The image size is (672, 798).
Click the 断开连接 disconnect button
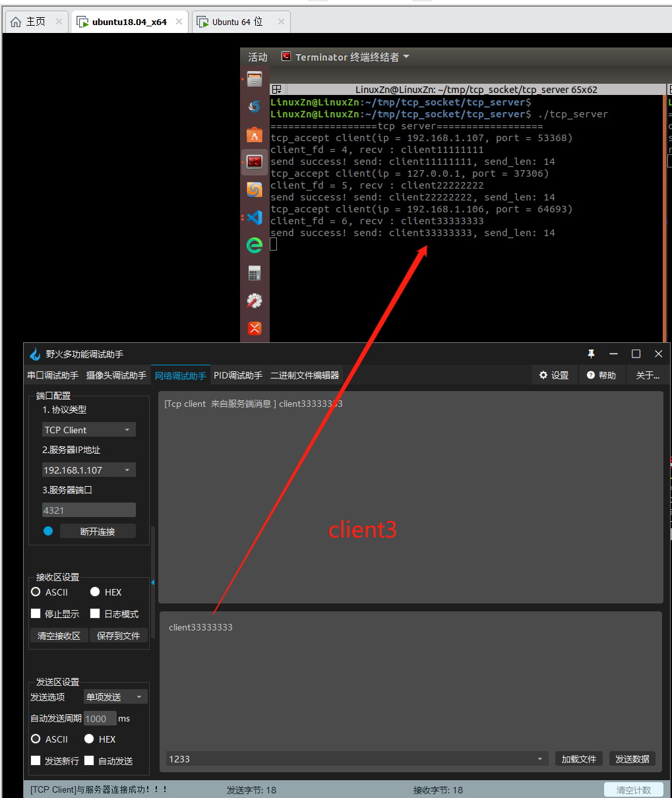pos(98,532)
